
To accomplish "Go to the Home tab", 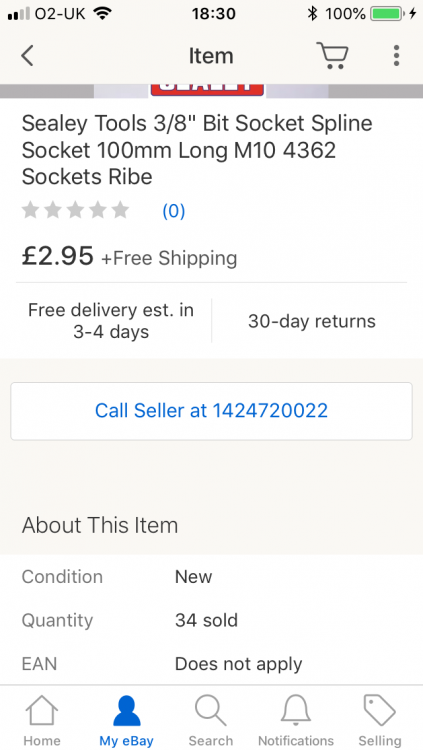I will pos(42,721).
